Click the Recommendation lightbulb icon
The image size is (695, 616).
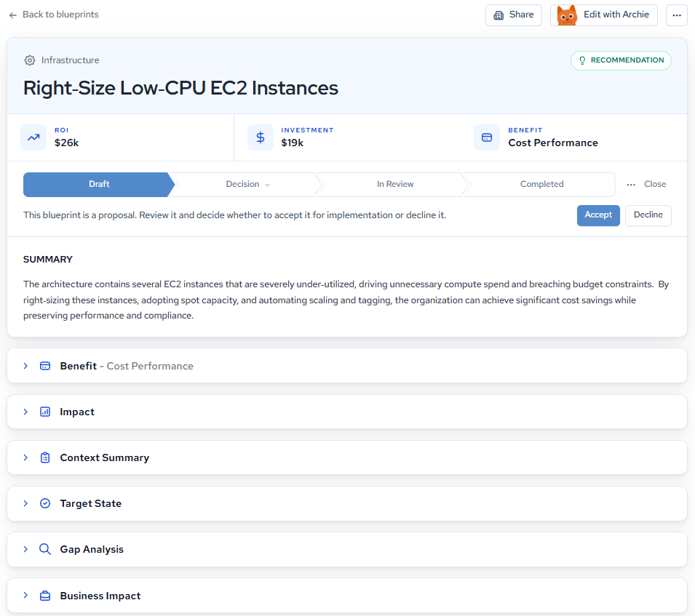582,60
